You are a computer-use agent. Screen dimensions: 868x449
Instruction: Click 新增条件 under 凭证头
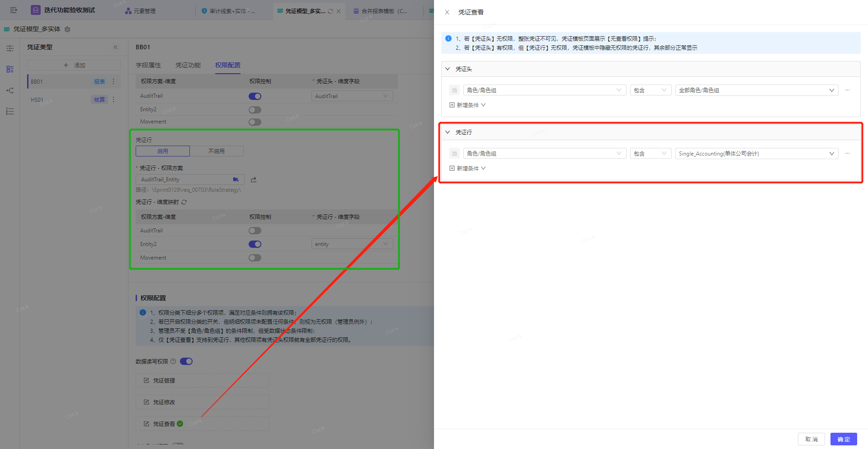467,105
